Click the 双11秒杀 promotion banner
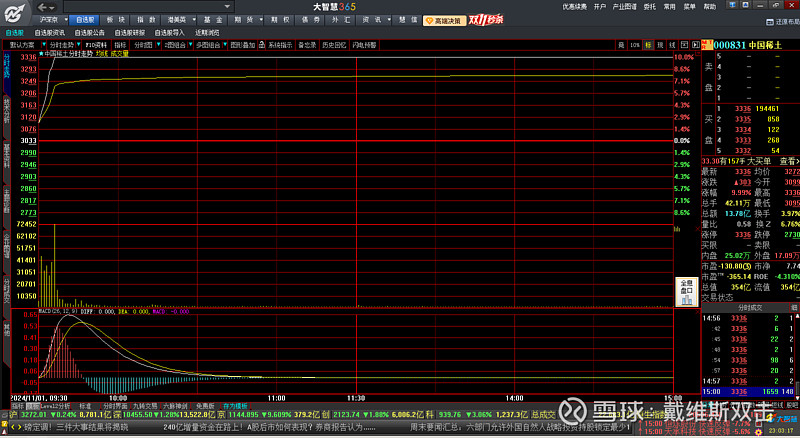The width and height of the screenshot is (800, 438). [486, 20]
